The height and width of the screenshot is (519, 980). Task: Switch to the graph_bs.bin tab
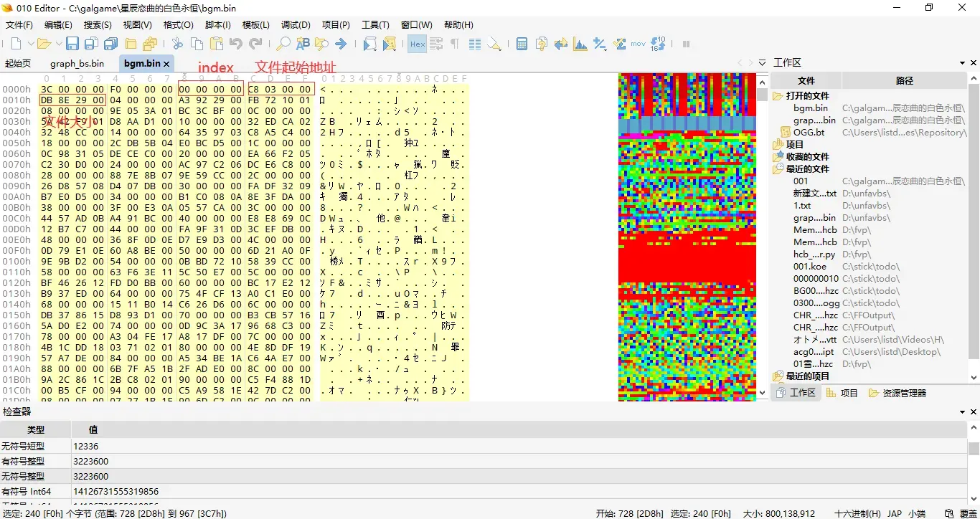pos(77,63)
